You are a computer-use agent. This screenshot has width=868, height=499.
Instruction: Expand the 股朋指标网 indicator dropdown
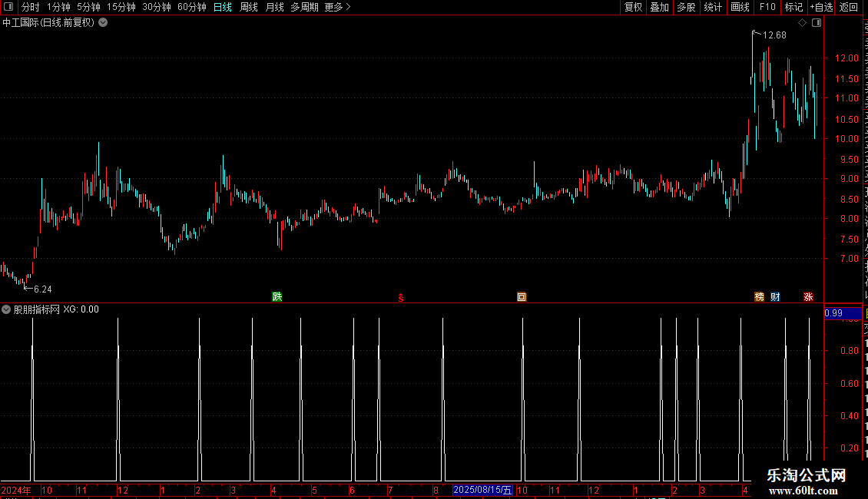[6, 310]
